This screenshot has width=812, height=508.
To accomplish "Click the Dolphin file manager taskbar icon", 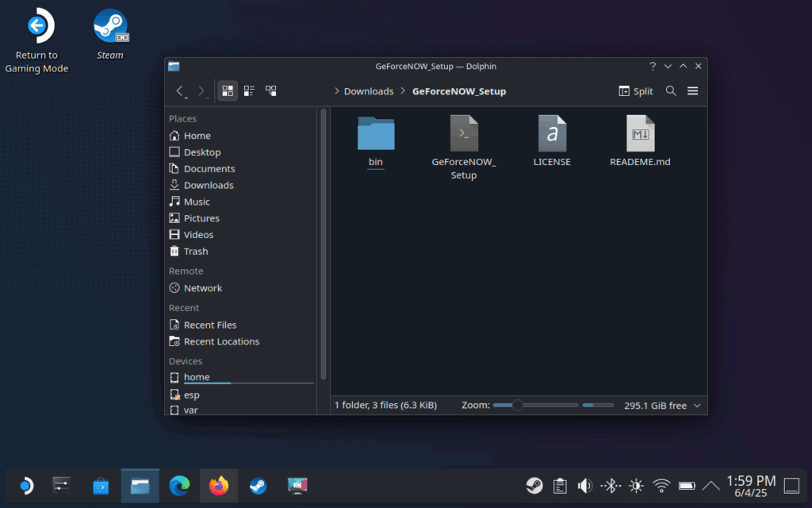I will pyautogui.click(x=140, y=487).
